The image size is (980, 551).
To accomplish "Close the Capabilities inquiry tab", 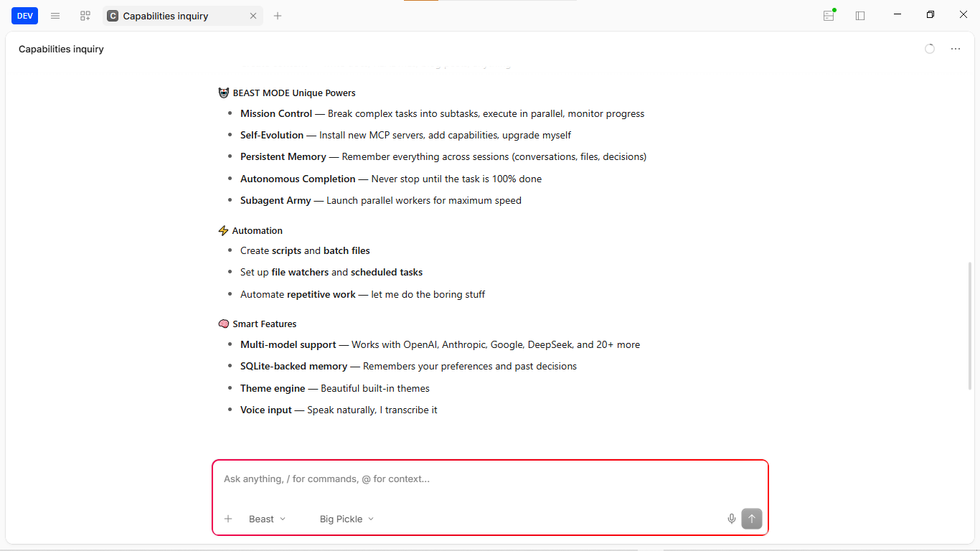I will pos(253,16).
